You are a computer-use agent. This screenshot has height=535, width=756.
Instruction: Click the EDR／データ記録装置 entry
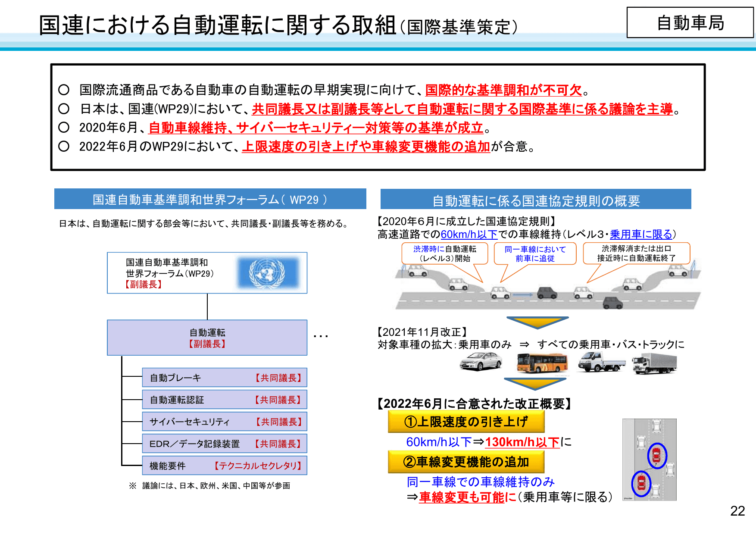click(x=225, y=443)
